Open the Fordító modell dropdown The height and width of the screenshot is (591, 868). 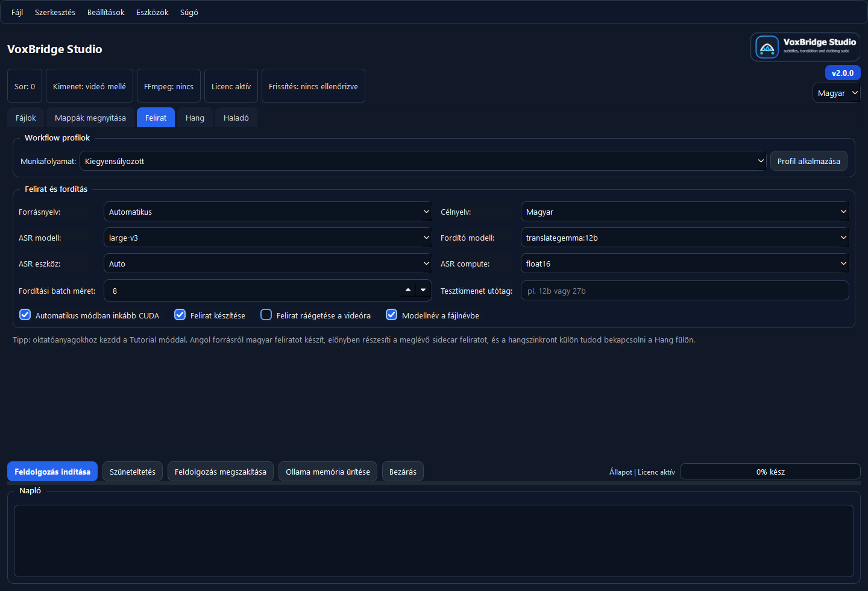[684, 238]
